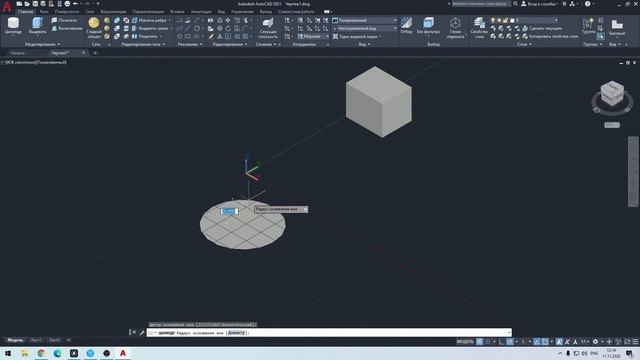Image resolution: width=640 pixels, height=360 pixels.
Task: Click the Presspull (Вытягивание) tool
Action: [x=66, y=28]
